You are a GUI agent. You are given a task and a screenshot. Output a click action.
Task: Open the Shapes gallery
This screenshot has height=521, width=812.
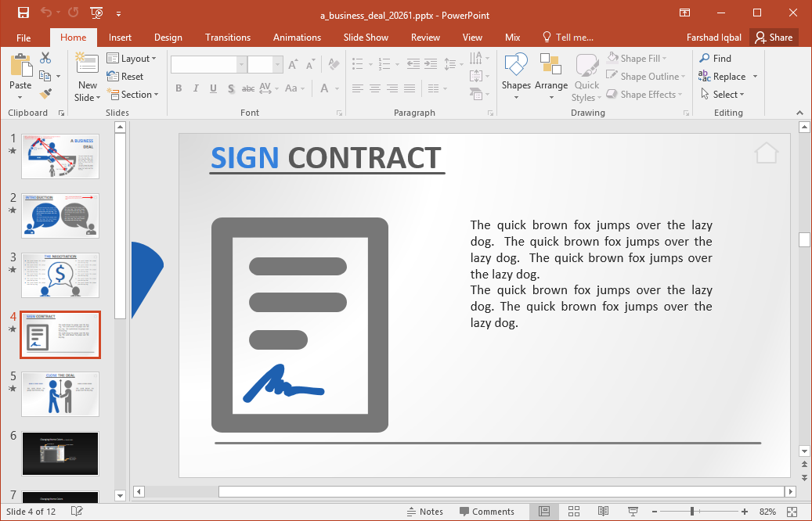pos(516,77)
